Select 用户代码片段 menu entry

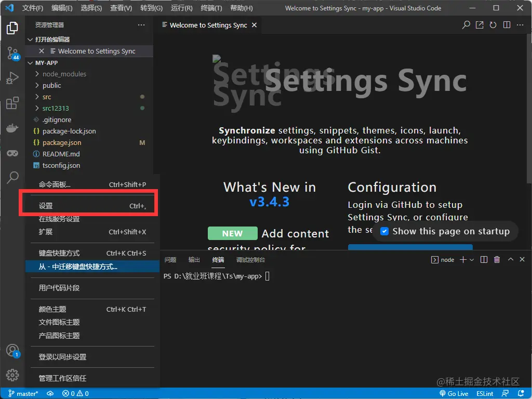tap(92, 288)
